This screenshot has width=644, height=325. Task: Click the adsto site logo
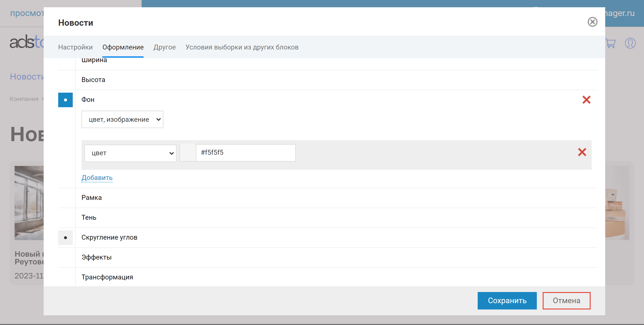(x=26, y=42)
